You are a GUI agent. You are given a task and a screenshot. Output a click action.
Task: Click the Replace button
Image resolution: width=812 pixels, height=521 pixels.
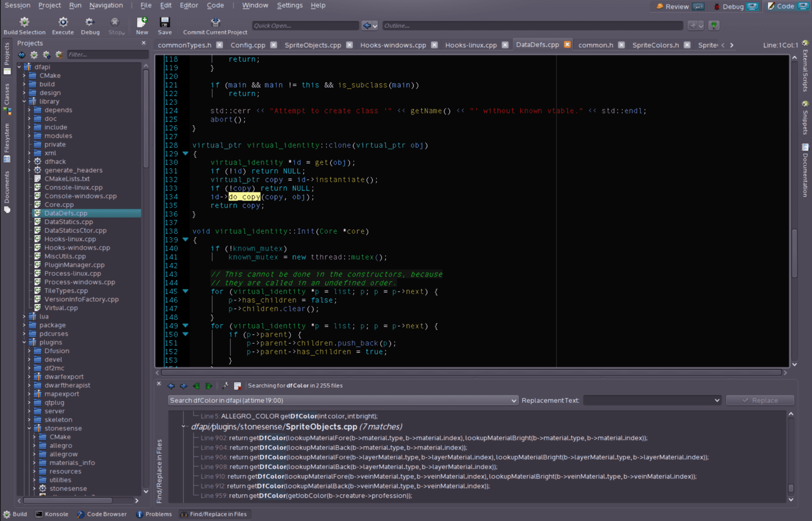click(x=759, y=400)
